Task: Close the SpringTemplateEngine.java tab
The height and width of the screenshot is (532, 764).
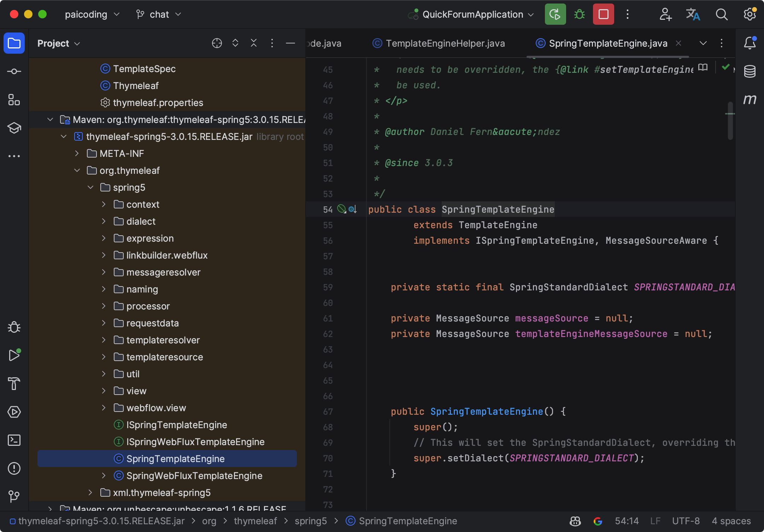Action: pyautogui.click(x=678, y=43)
